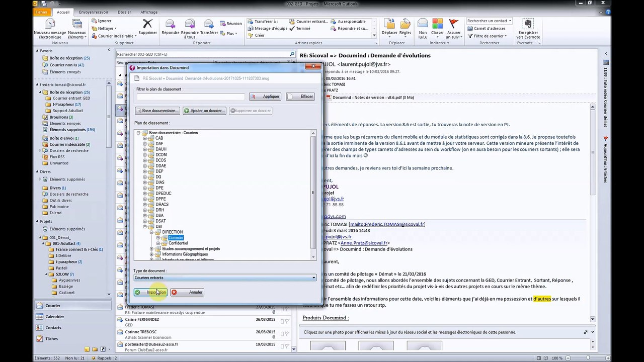Screen dimensions: 644x362
Task: Click the Ignorer icon in ribbon
Action: coord(94,21)
